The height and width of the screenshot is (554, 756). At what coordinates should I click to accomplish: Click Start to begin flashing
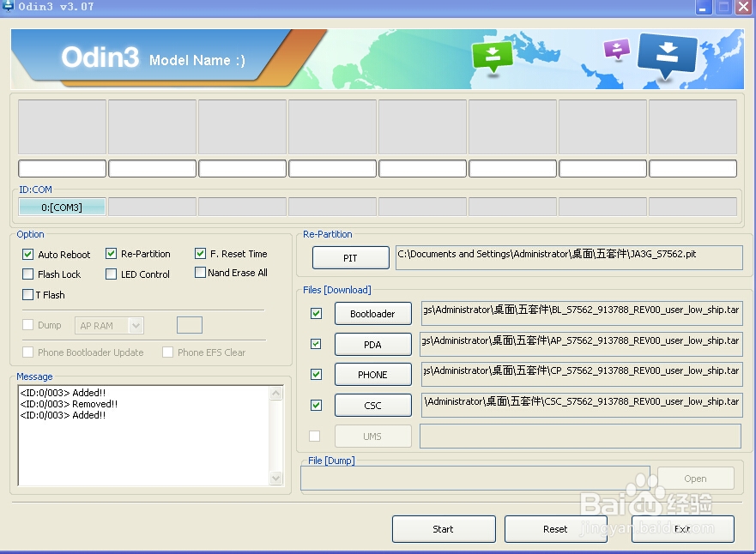(444, 529)
